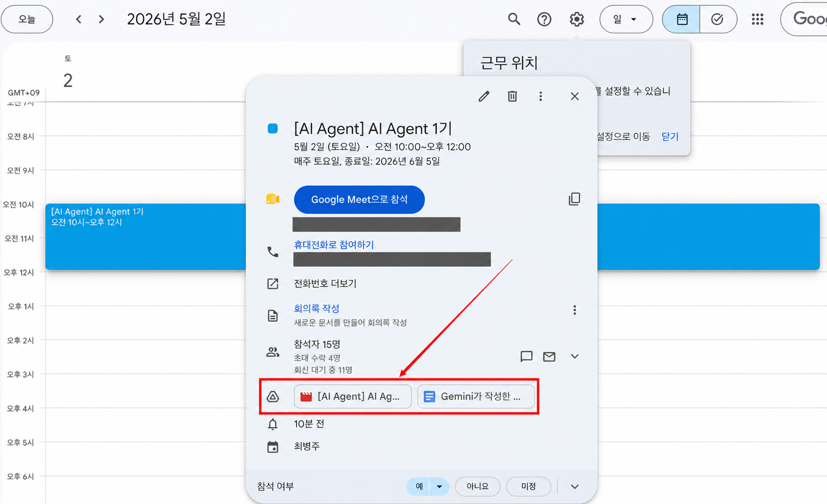Open event options three-dot menu
Screen dimensions: 827x504
click(541, 96)
